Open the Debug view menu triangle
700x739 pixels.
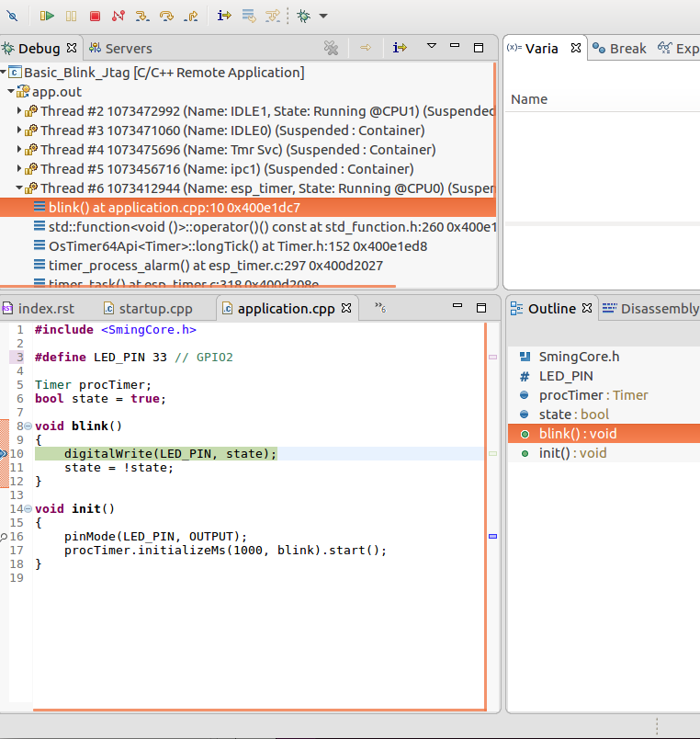coord(431,47)
